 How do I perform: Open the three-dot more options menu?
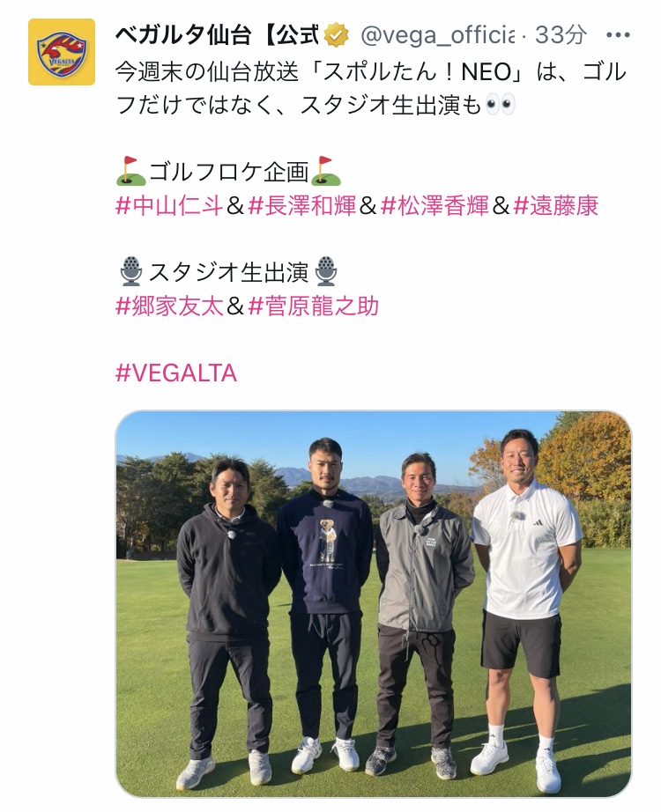(x=618, y=35)
